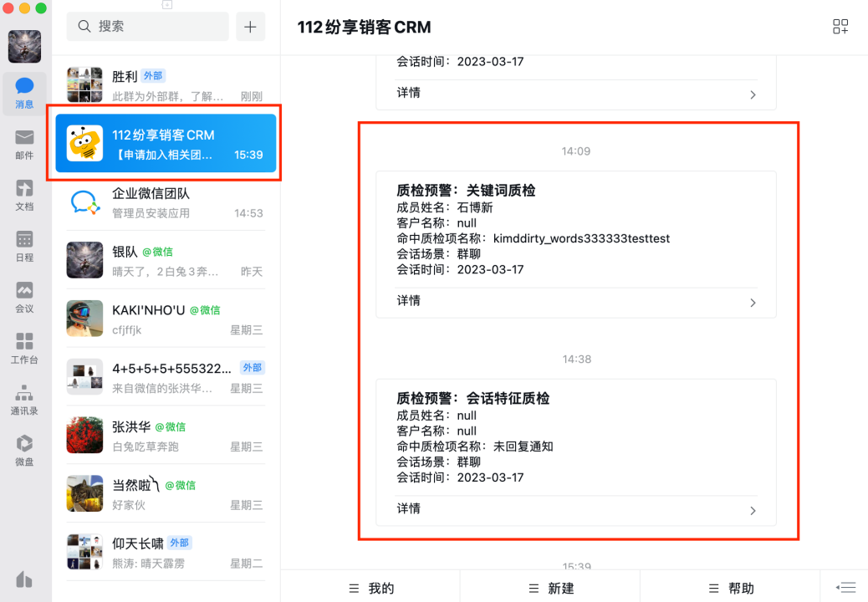This screenshot has height=602, width=868.
Task: Click the 112 纷享销客 CRM header title
Action: tap(365, 27)
